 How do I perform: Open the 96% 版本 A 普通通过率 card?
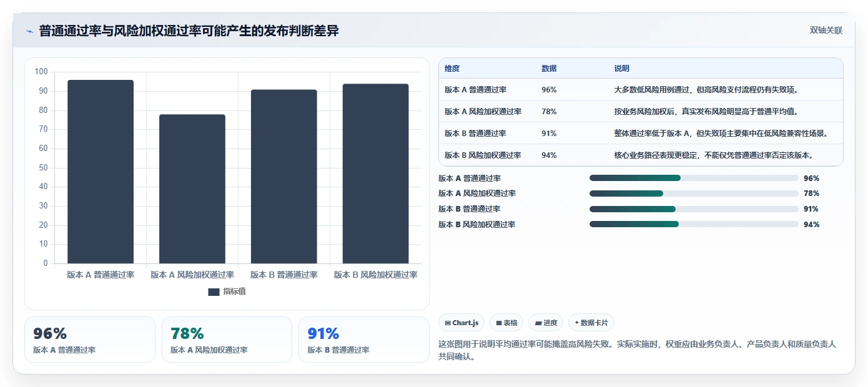click(x=90, y=340)
